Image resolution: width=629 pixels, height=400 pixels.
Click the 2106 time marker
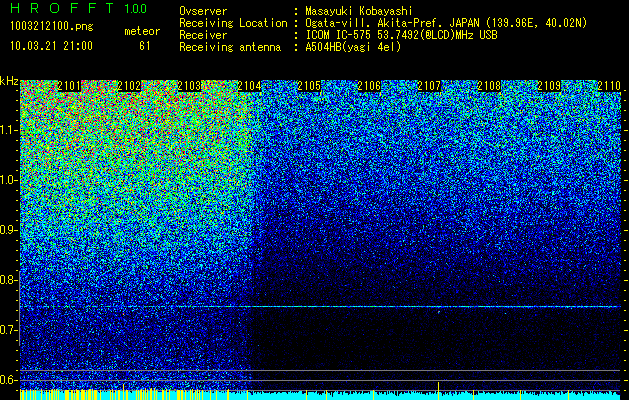(369, 86)
